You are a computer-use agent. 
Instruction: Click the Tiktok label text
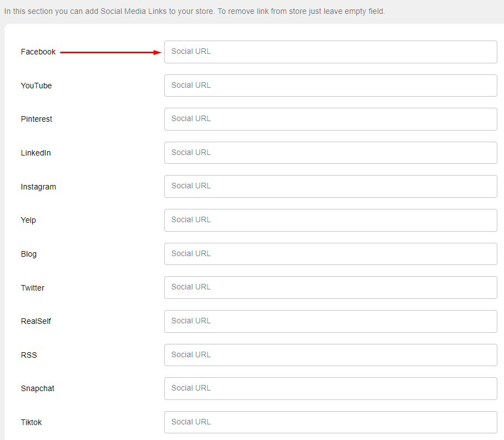click(x=31, y=422)
